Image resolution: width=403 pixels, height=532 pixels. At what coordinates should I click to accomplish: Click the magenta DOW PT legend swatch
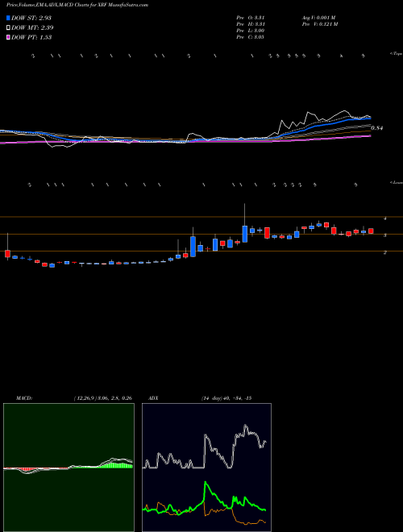click(x=8, y=37)
